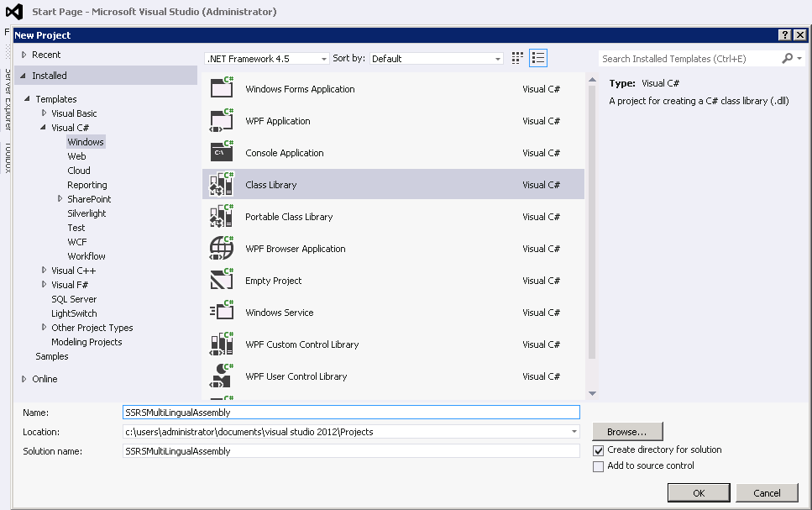This screenshot has height=510, width=812.
Task: Focus the Search Installed Templates box
Action: coord(689,59)
